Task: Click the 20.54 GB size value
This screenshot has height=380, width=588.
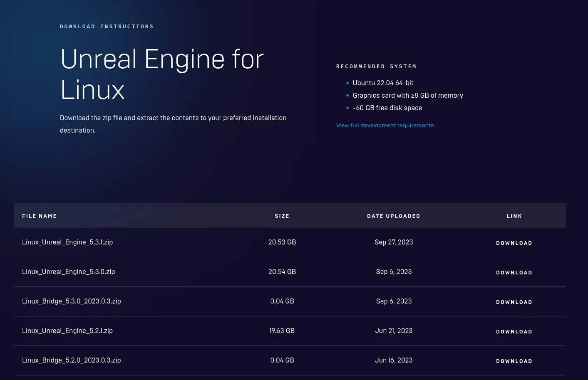Action: tap(282, 271)
